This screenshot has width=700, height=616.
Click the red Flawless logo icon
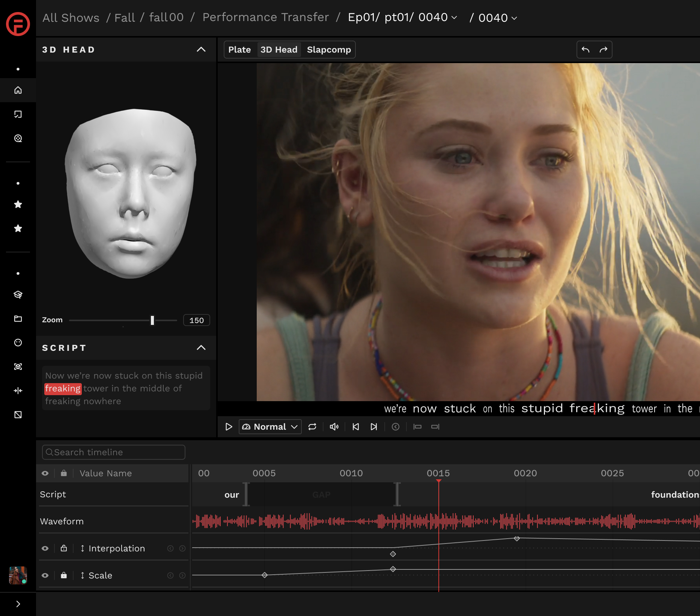coord(18,24)
